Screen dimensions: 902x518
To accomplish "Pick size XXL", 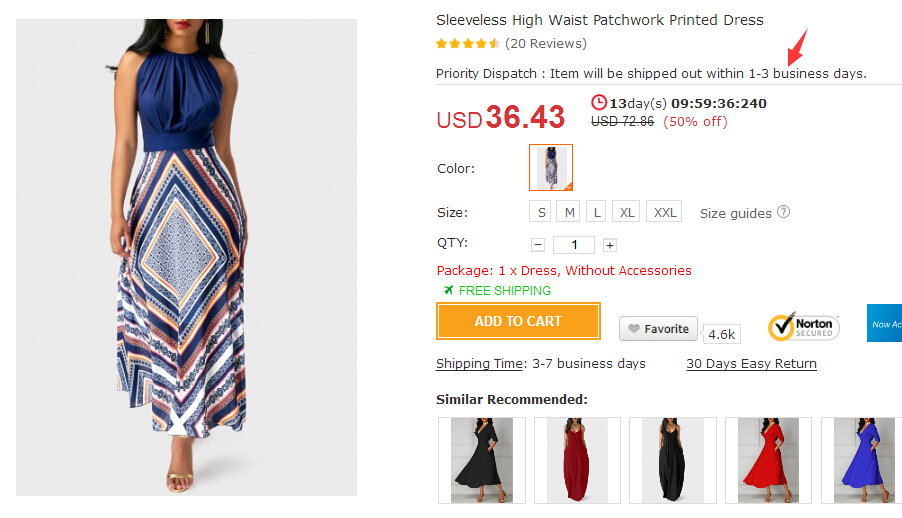I will (x=664, y=212).
